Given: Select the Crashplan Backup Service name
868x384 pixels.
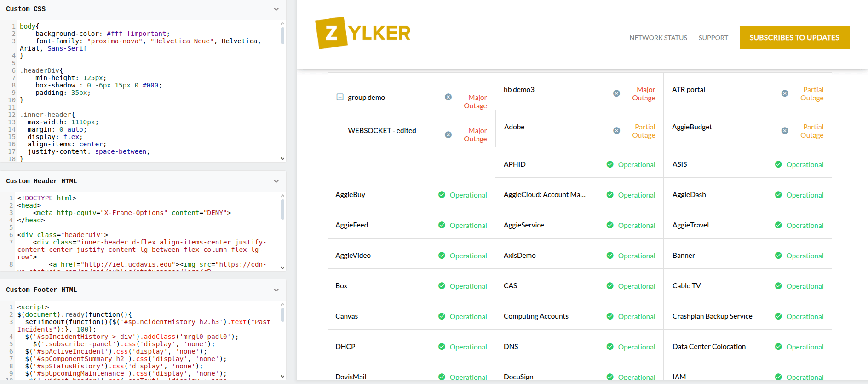Looking at the screenshot, I should [712, 316].
